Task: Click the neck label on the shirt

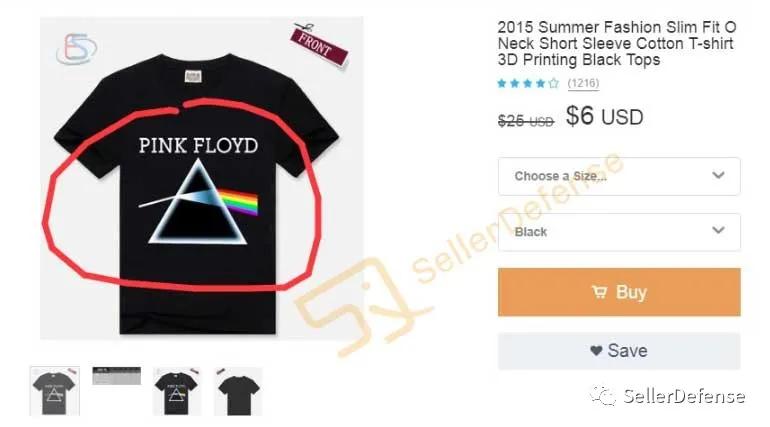Action: [193, 76]
